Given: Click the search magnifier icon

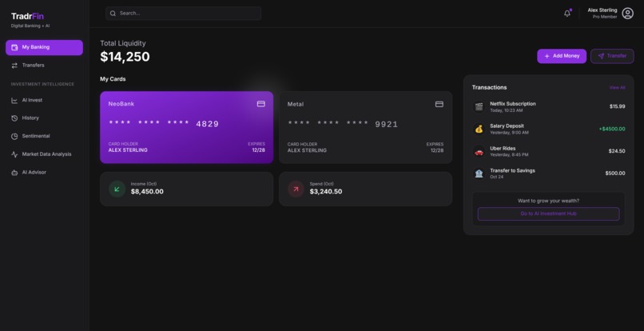Looking at the screenshot, I should tap(113, 13).
